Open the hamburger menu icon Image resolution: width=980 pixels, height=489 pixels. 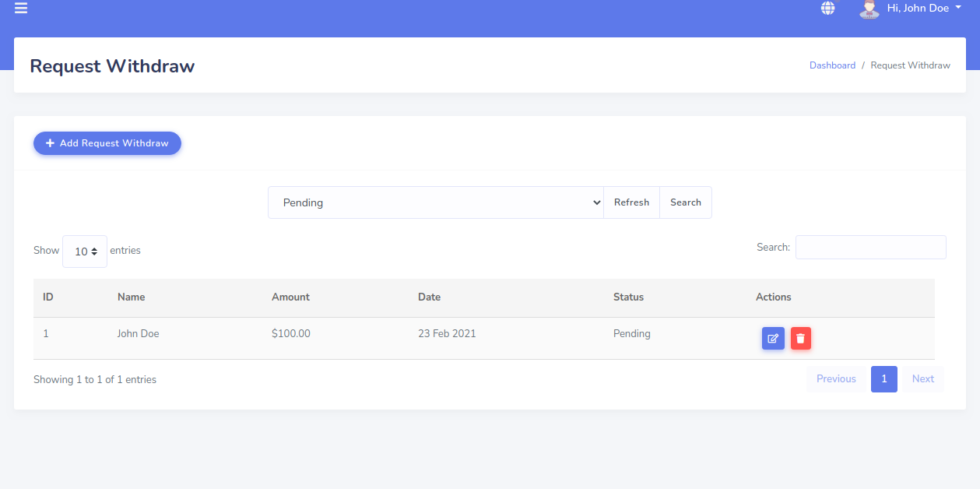21,8
